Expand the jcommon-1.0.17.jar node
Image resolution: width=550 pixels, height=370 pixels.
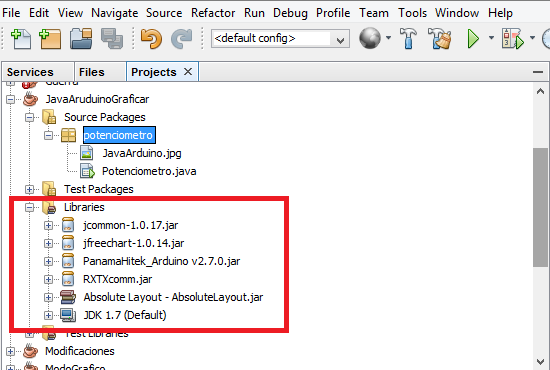(x=48, y=225)
